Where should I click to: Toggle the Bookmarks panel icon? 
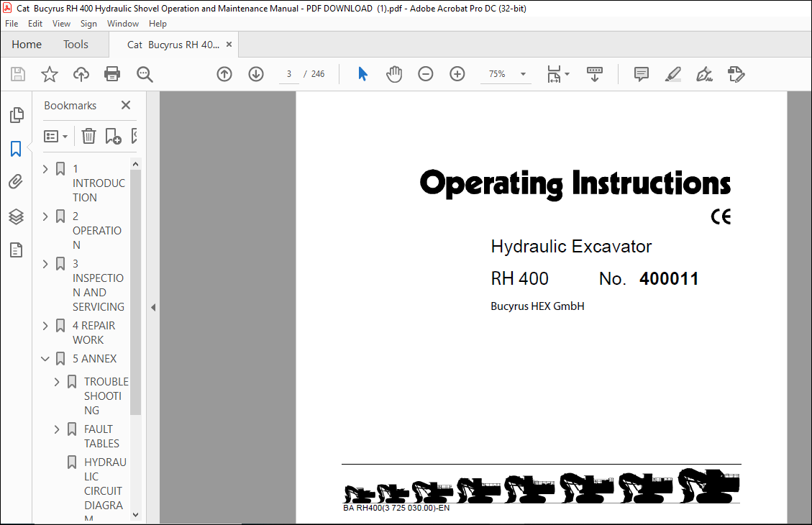[16, 149]
